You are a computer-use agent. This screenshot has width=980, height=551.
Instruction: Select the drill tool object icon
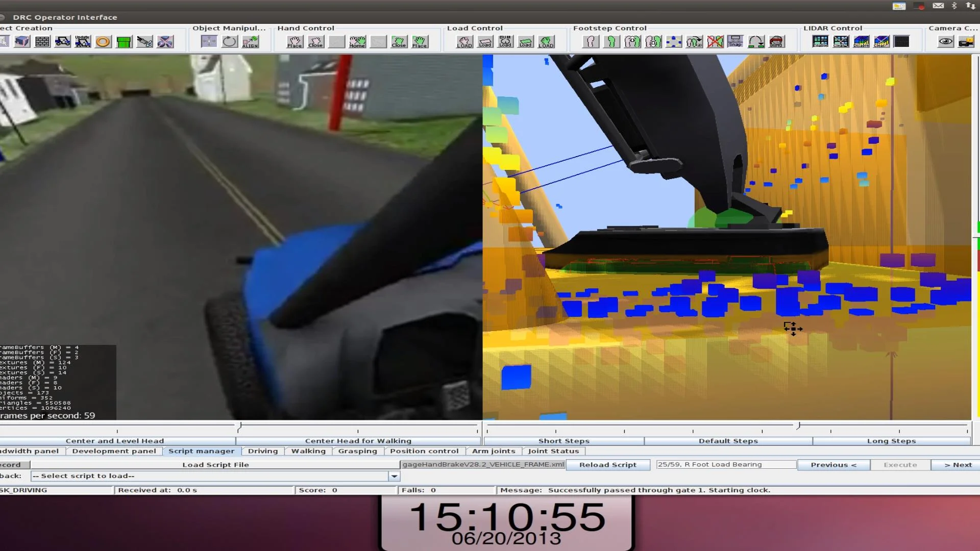[x=144, y=42]
